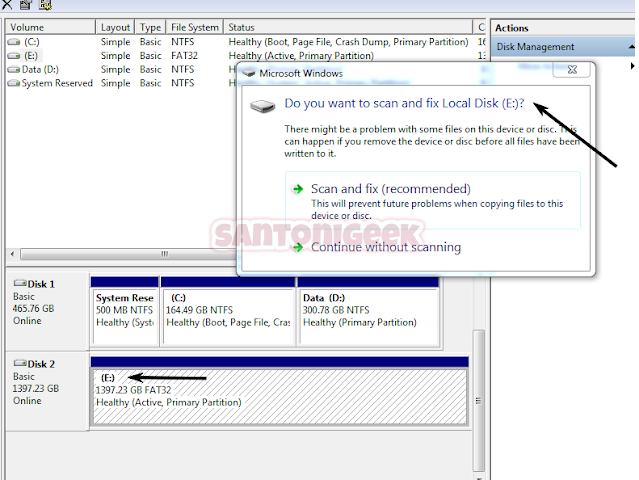This screenshot has width=639, height=480.
Task: Collapse the Disk Management actions section
Action: [x=631, y=47]
